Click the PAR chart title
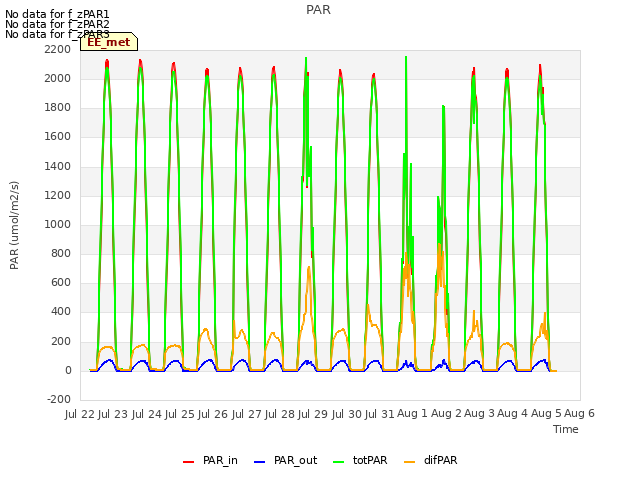640x480 pixels. click(318, 10)
